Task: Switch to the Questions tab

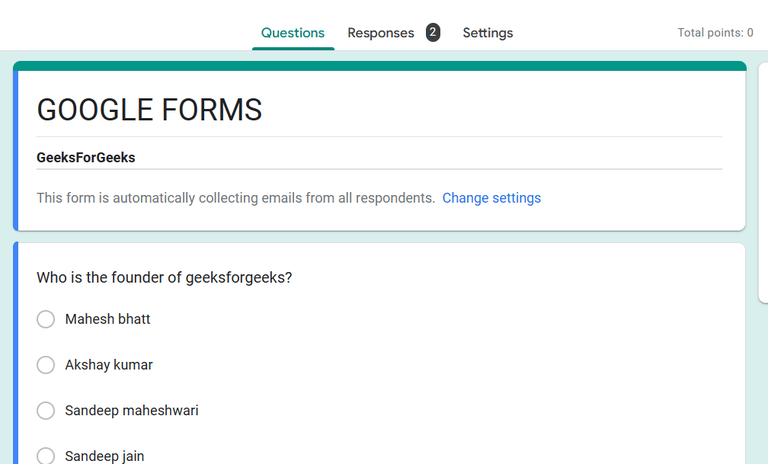Action: [292, 33]
